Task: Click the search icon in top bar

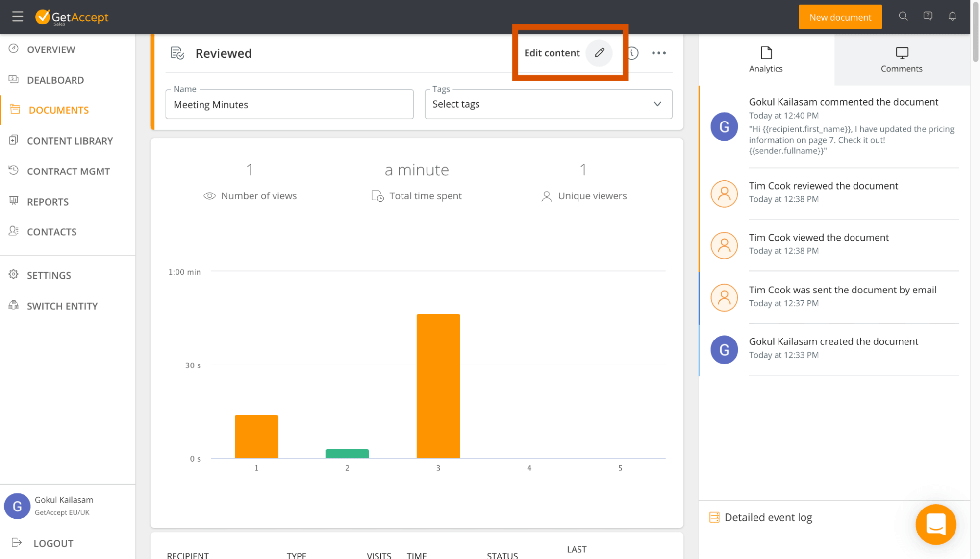Action: (903, 16)
